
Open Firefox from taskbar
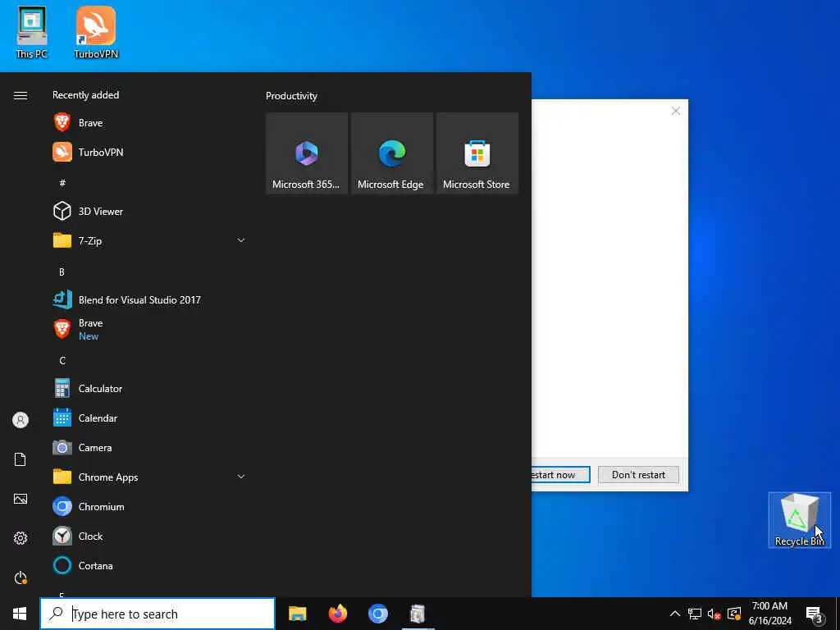(x=337, y=614)
